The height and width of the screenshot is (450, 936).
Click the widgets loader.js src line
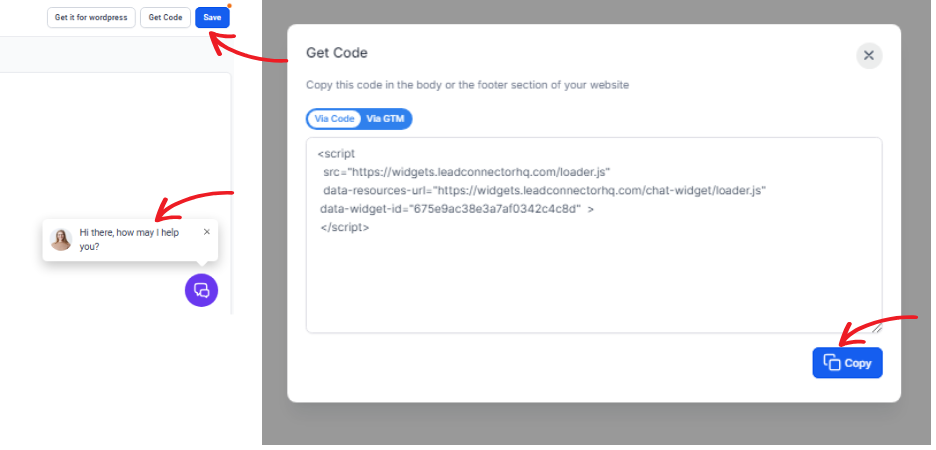click(x=466, y=172)
